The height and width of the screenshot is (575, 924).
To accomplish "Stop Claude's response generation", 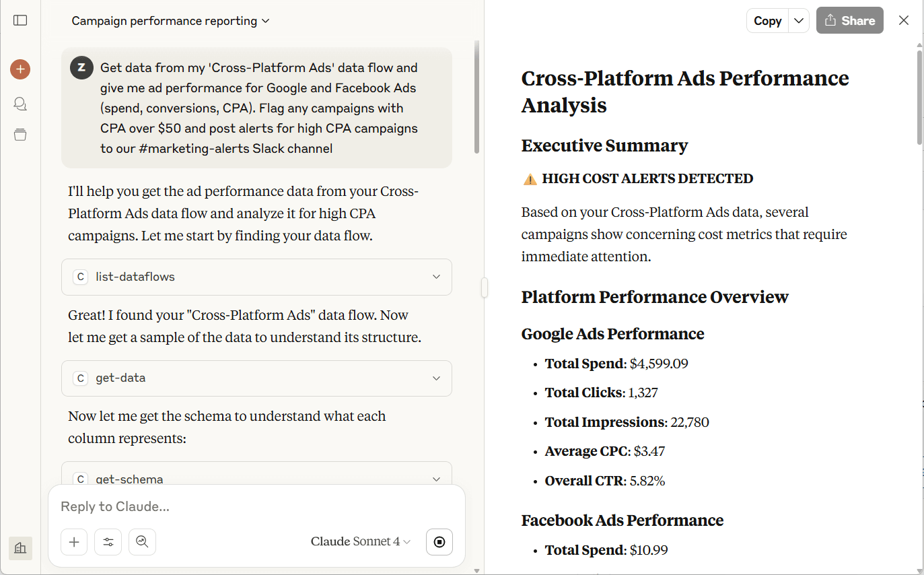I will (x=439, y=541).
